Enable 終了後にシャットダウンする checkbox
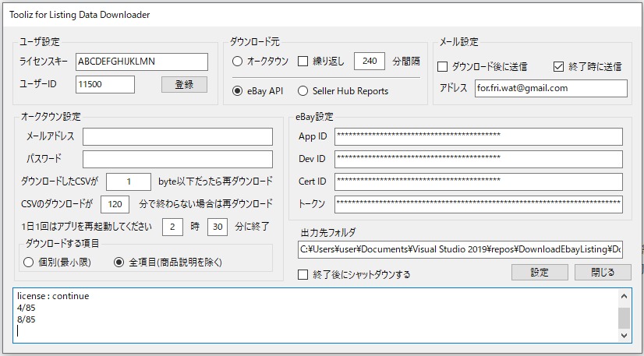 (303, 274)
